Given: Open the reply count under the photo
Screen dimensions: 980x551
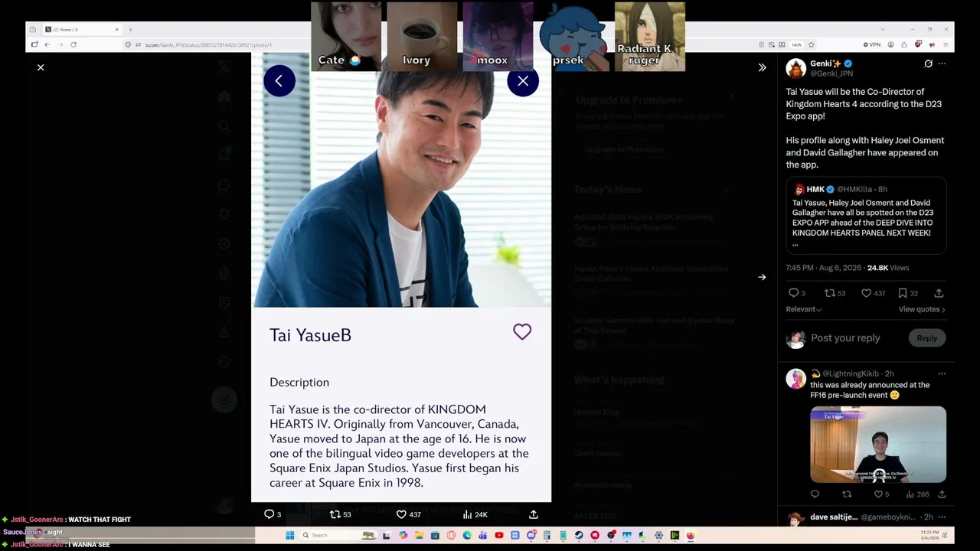Looking at the screenshot, I should (273, 514).
